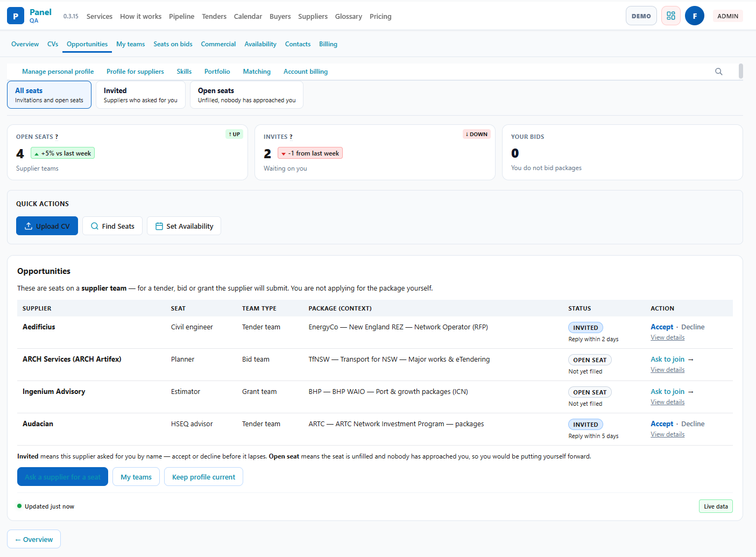756x557 pixels.
Task: Accept the Aedificius invitation
Action: click(x=662, y=327)
